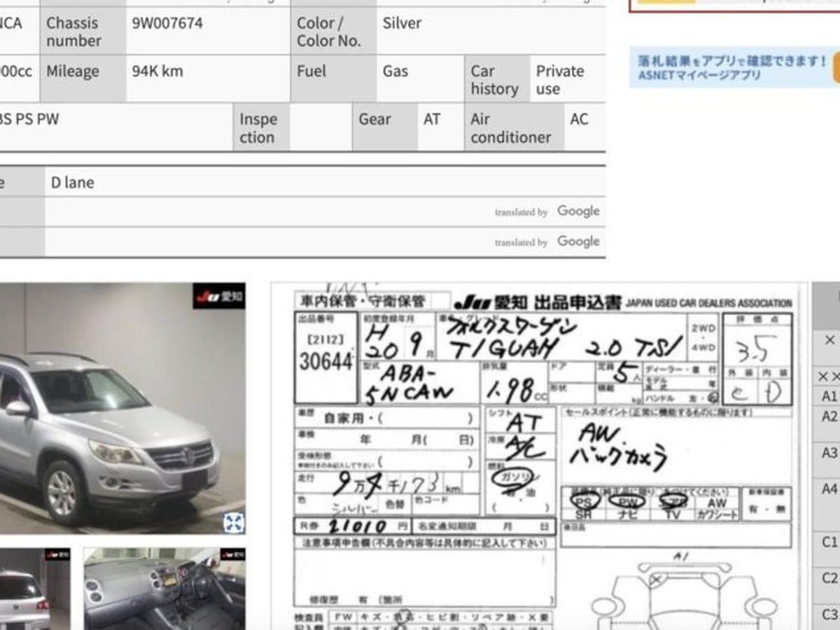Select the "Gas" fuel value
The image size is (840, 630).
[x=395, y=71]
